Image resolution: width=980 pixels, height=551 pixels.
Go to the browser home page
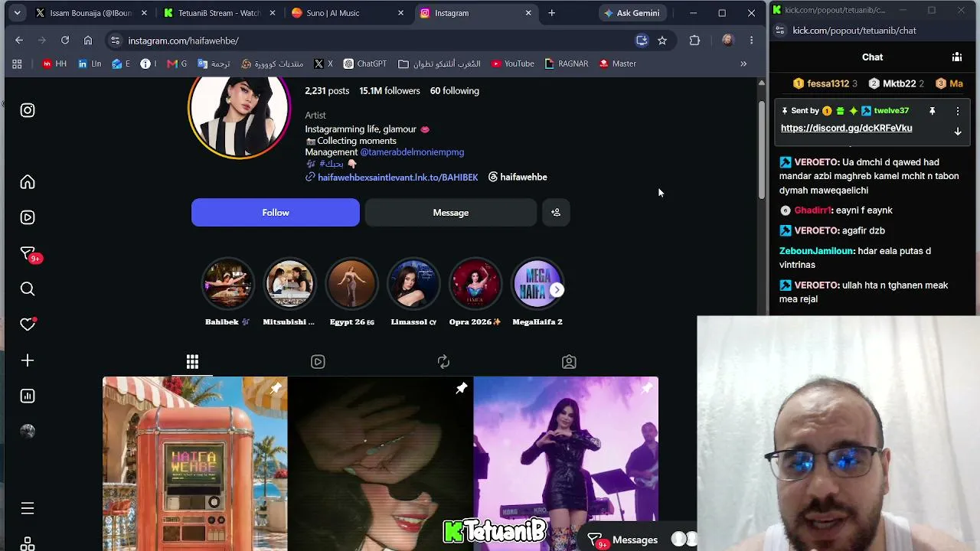(88, 41)
